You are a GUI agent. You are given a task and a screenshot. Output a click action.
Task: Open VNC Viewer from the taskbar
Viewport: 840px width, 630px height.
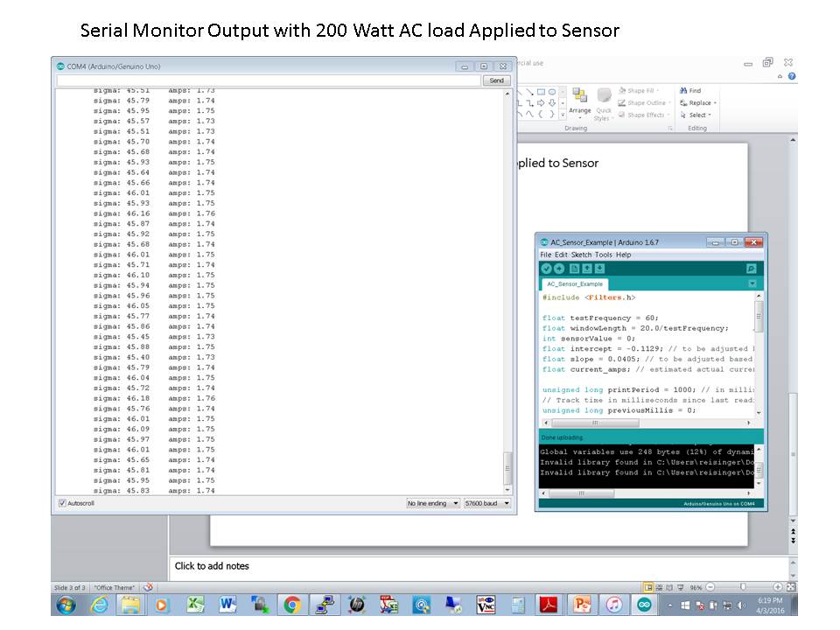(x=486, y=605)
